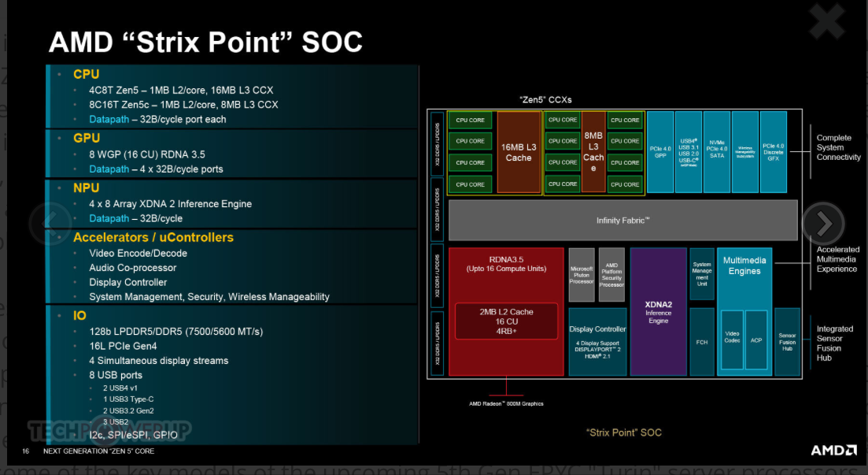The height and width of the screenshot is (475, 868).
Task: Select the FCH block
Action: 702,341
